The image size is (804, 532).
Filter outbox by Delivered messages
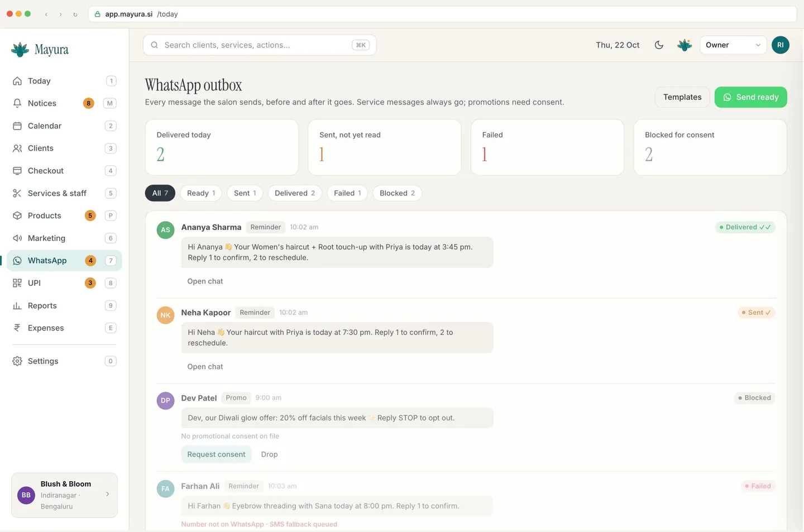coord(295,193)
